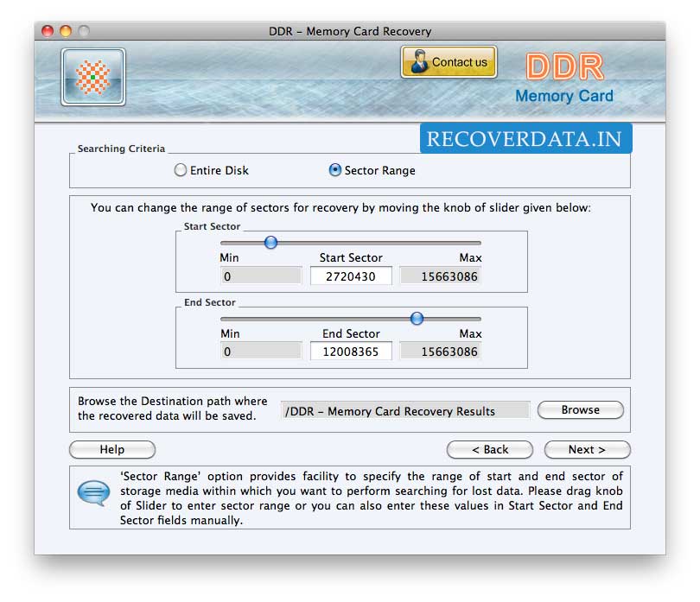The height and width of the screenshot is (602, 700).
Task: Select the Sector Range radio button
Action: click(x=334, y=170)
